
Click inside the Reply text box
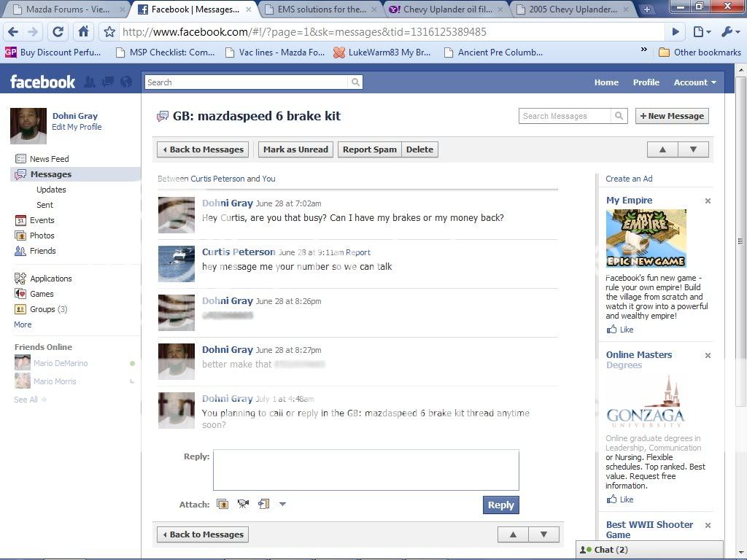[366, 470]
